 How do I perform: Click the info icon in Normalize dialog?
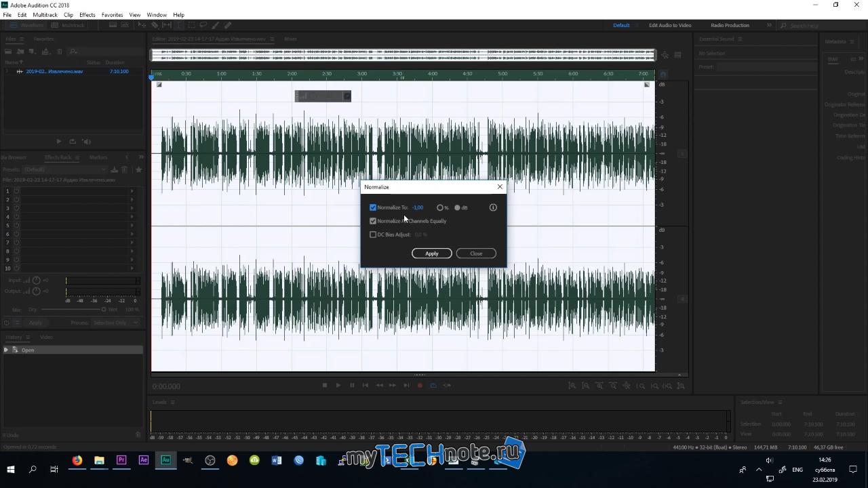pyautogui.click(x=493, y=207)
